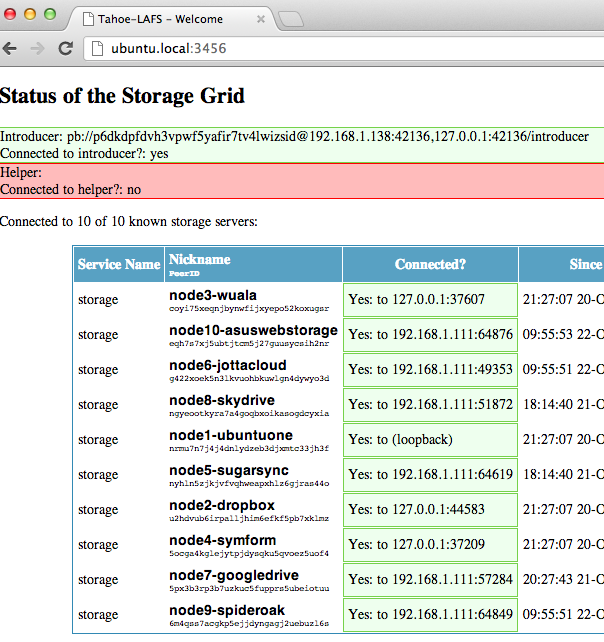Reload the page with refresh icon
The height and width of the screenshot is (642, 604).
coord(65,48)
